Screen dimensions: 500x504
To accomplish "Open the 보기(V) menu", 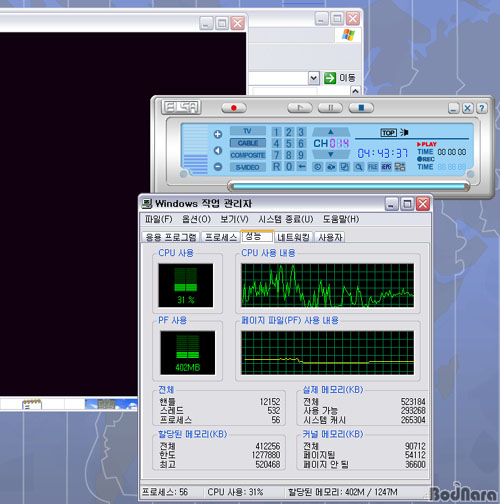I will pos(234,219).
